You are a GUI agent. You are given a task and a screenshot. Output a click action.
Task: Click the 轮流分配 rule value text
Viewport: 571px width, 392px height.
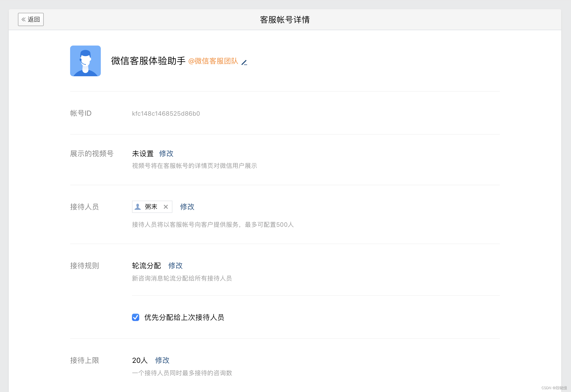pos(146,266)
